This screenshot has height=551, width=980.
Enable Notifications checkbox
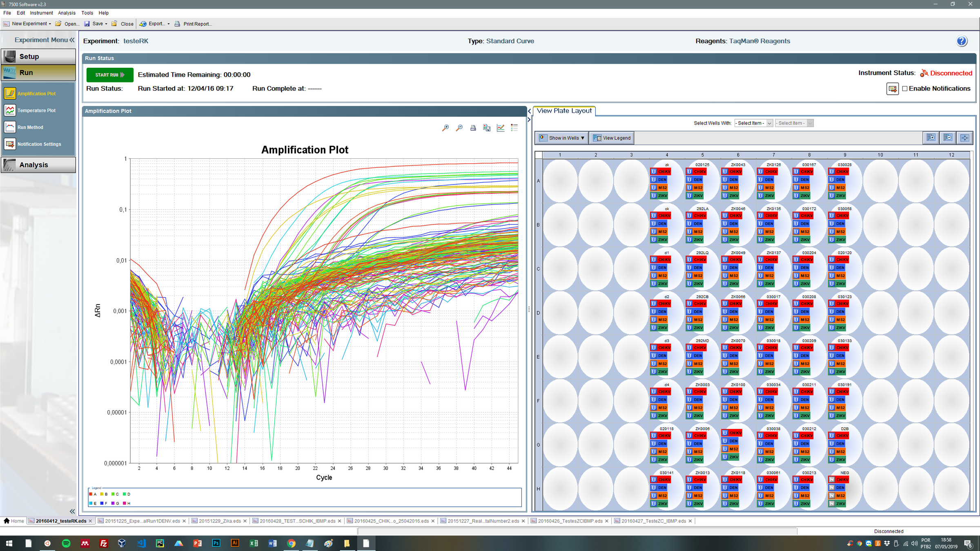(905, 89)
